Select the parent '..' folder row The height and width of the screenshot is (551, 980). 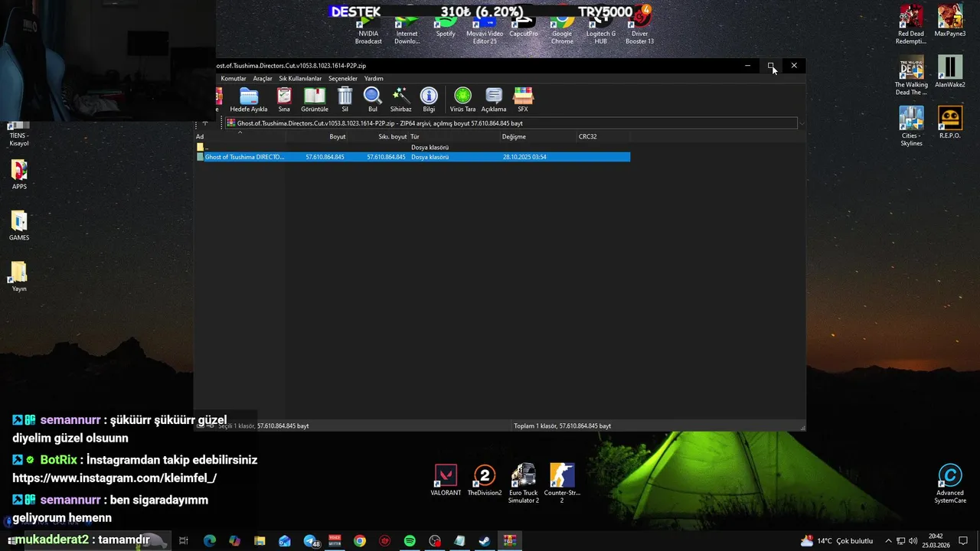coord(413,147)
